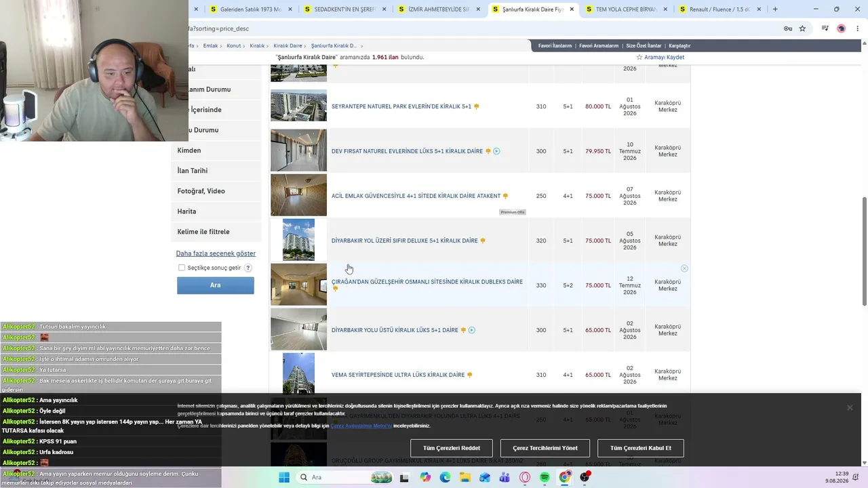Dismiss the cookie banner with the X
This screenshot has width=868, height=488.
tap(850, 407)
